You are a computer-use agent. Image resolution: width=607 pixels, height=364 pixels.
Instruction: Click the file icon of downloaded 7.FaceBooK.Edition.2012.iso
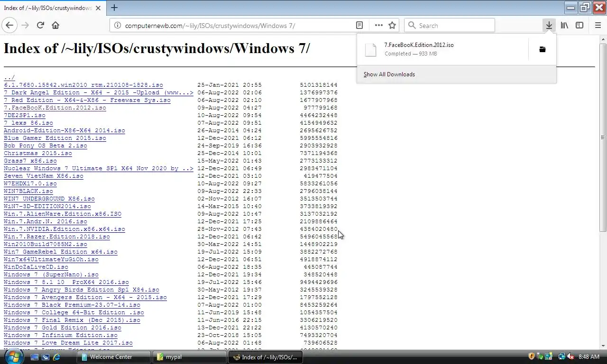(370, 49)
